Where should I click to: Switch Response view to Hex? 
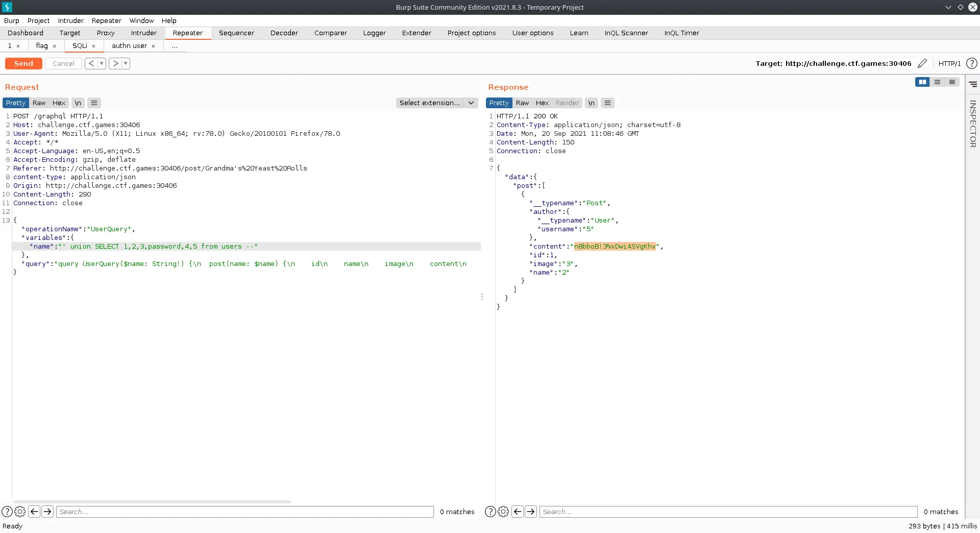click(x=542, y=103)
